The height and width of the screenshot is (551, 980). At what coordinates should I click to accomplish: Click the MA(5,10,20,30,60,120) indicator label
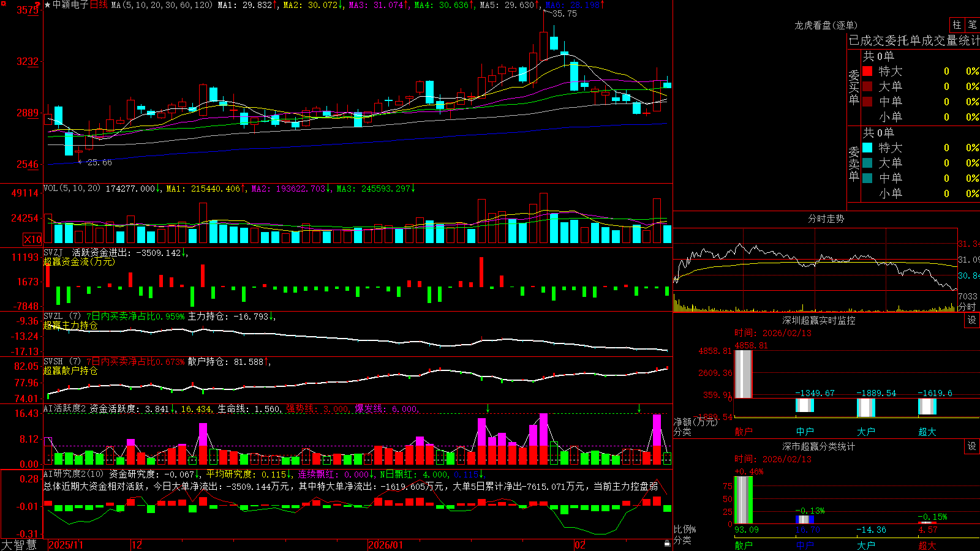pos(162,5)
